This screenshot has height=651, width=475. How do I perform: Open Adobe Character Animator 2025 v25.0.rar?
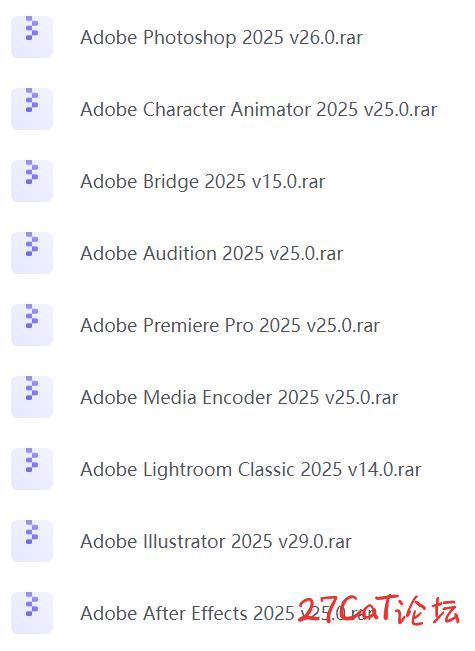[259, 110]
